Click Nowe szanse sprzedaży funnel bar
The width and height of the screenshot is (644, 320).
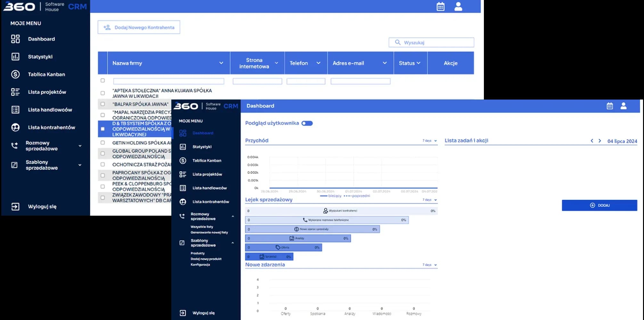pyautogui.click(x=313, y=229)
